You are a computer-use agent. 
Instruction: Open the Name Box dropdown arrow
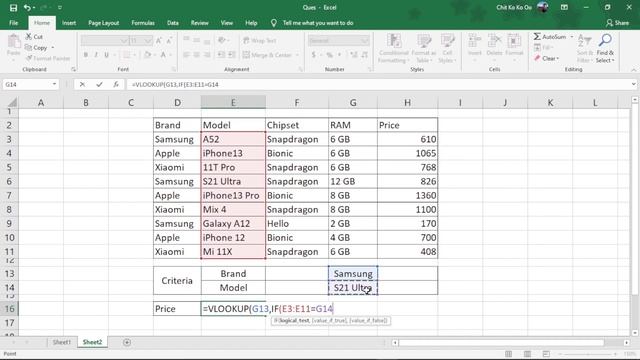54,84
